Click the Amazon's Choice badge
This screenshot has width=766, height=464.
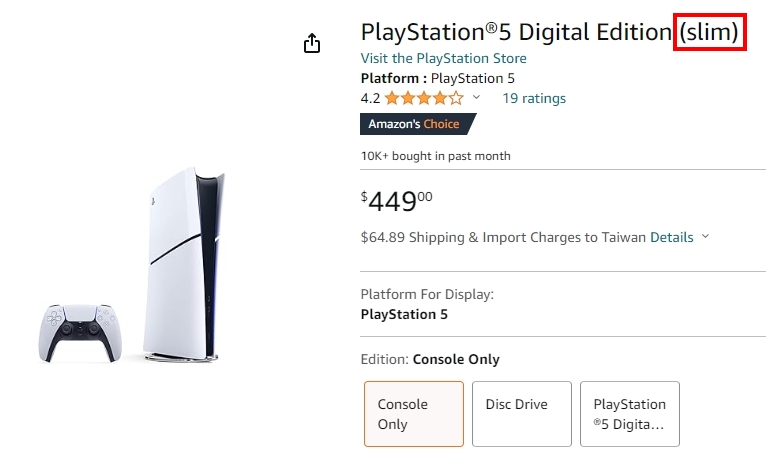415,124
